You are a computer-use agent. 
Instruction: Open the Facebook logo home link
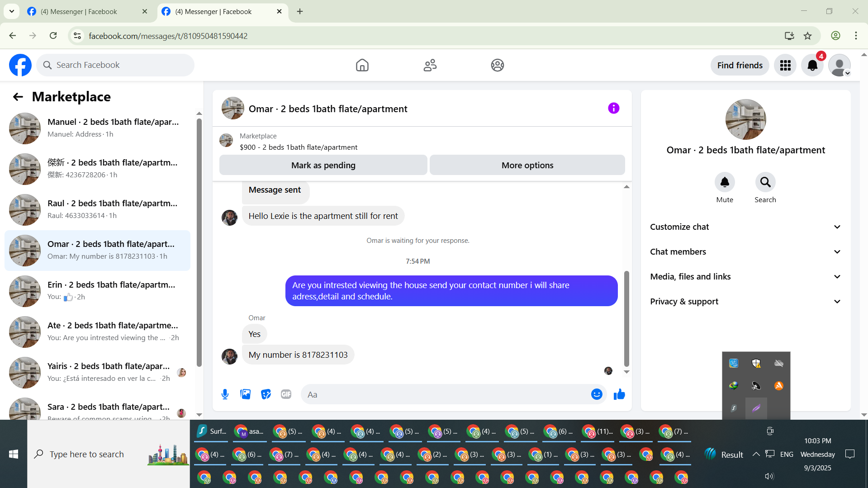[20, 65]
